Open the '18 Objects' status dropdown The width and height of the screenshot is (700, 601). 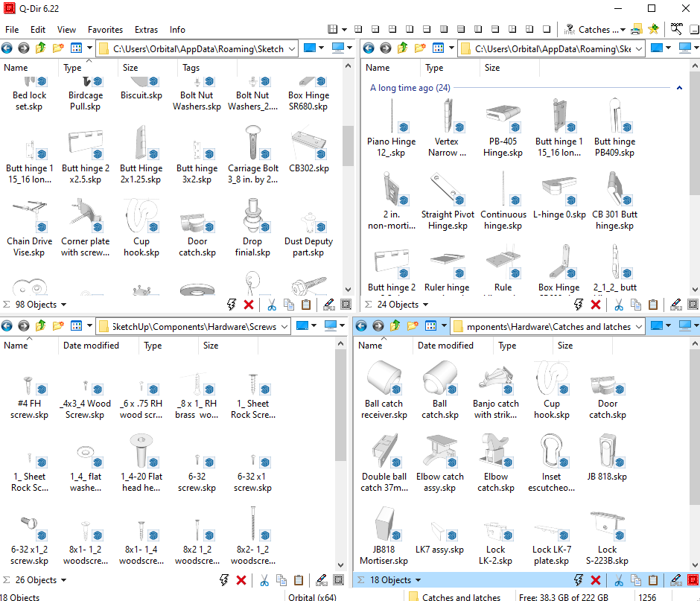pos(418,580)
